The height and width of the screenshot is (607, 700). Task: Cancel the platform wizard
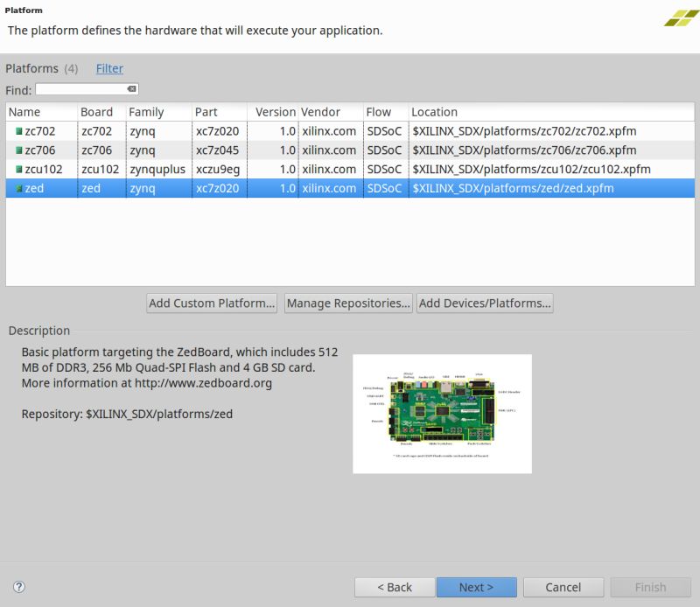[x=563, y=588]
